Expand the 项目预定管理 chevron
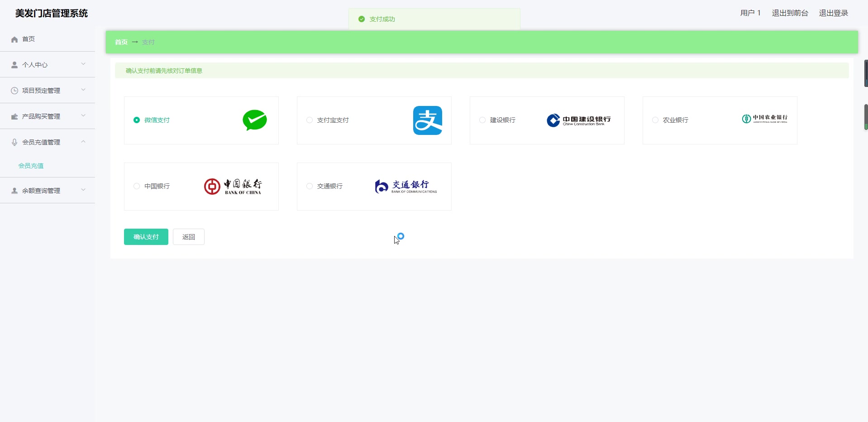The height and width of the screenshot is (422, 868). coord(83,90)
